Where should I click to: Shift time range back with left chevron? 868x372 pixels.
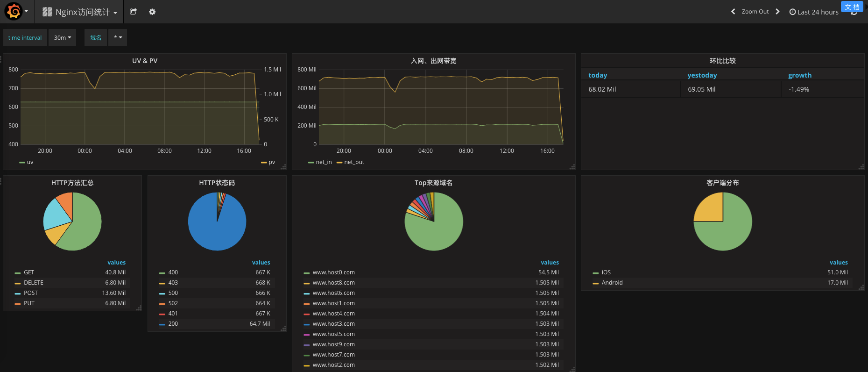(733, 12)
